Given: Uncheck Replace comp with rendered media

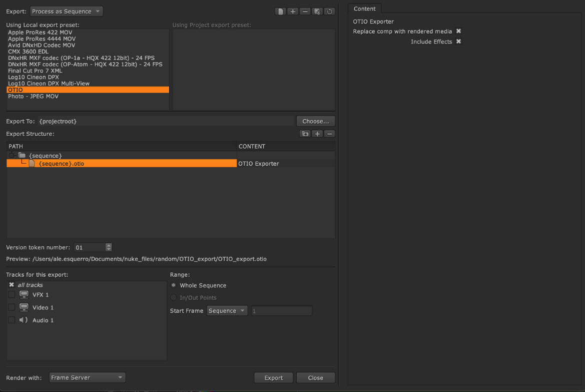Looking at the screenshot, I should click(x=458, y=32).
